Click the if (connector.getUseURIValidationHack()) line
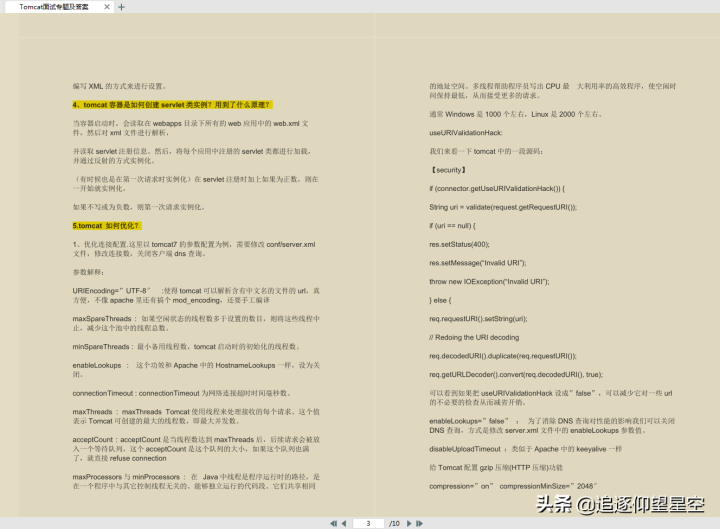 tap(497, 188)
